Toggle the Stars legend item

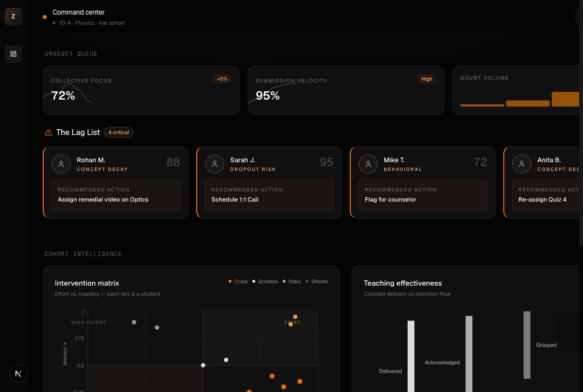292,281
